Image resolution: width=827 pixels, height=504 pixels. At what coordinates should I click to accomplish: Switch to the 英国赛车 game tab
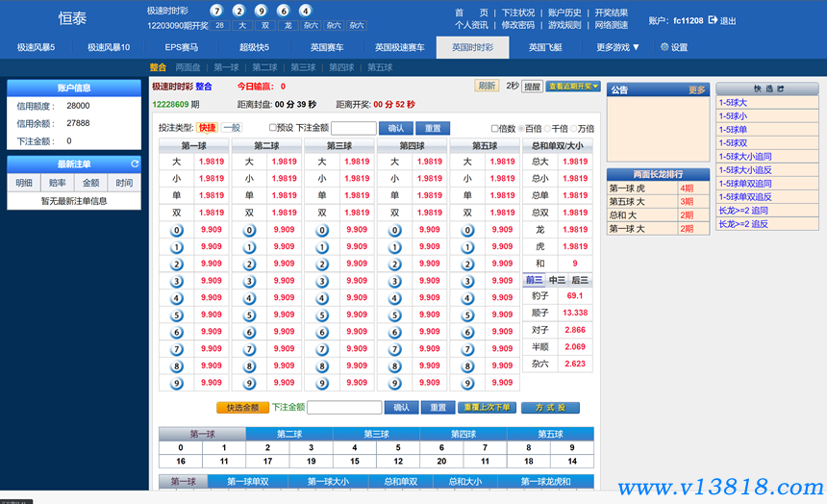point(326,47)
